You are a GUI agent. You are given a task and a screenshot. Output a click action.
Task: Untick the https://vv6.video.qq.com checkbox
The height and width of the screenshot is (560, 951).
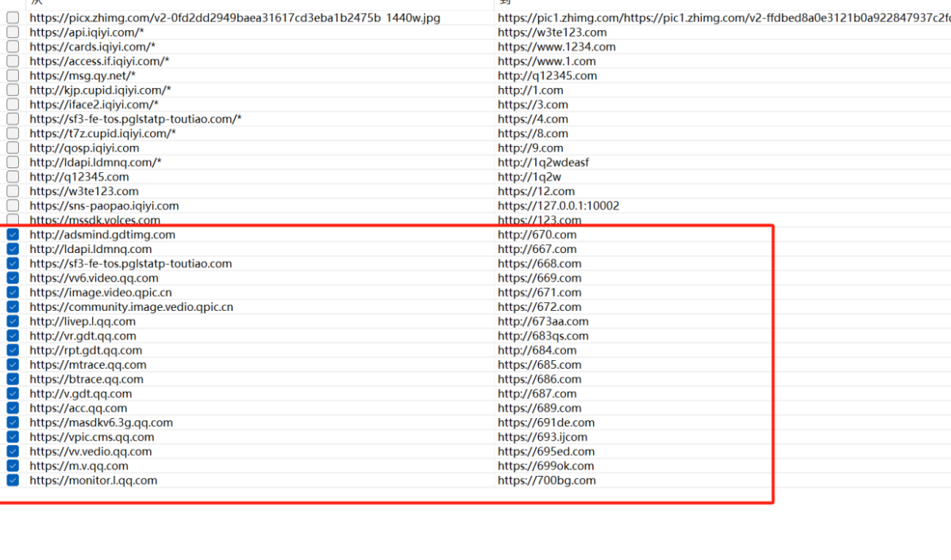click(x=13, y=278)
